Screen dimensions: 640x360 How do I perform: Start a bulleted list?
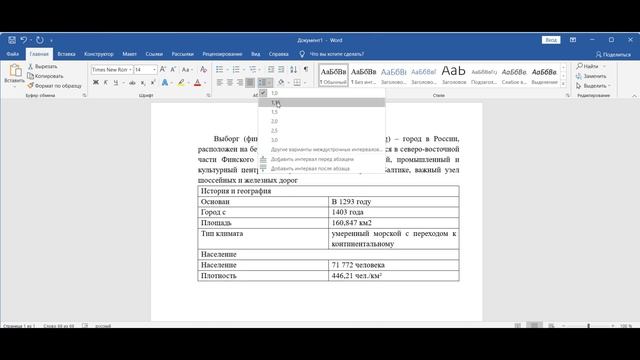(x=220, y=70)
